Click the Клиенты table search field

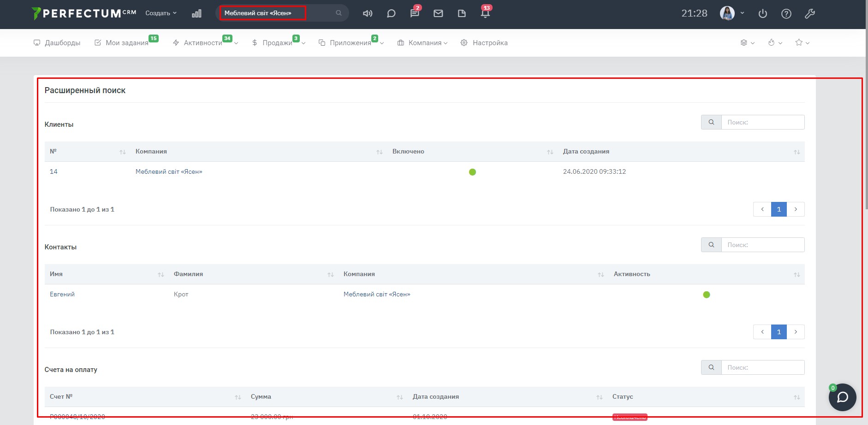coord(762,122)
